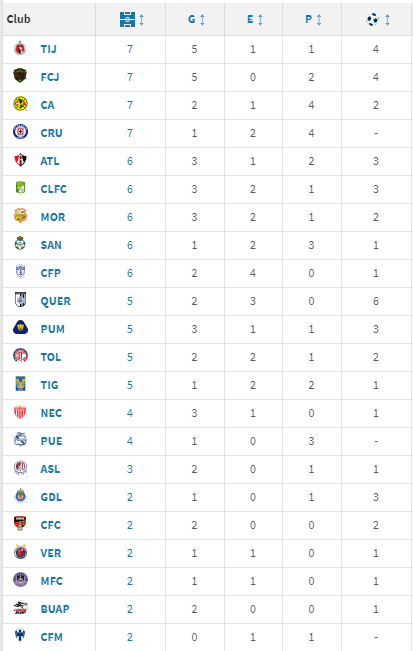
Task: Open ASL matches played value 3
Action: point(130,469)
